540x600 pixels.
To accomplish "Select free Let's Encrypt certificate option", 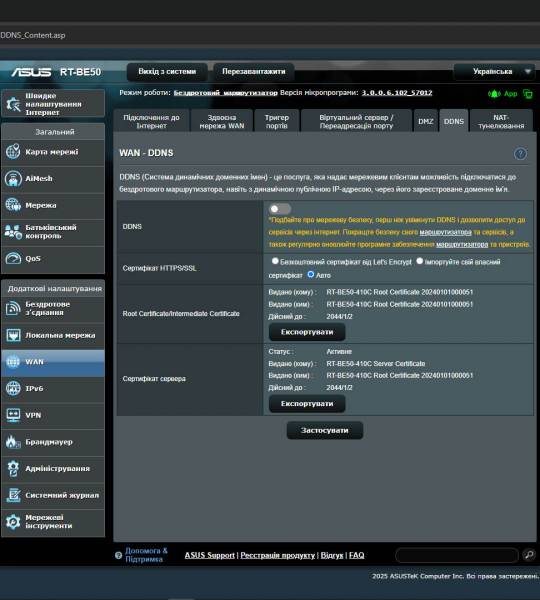I will coord(275,261).
